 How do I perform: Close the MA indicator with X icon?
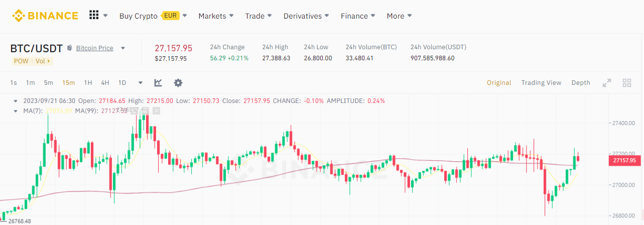point(156,110)
